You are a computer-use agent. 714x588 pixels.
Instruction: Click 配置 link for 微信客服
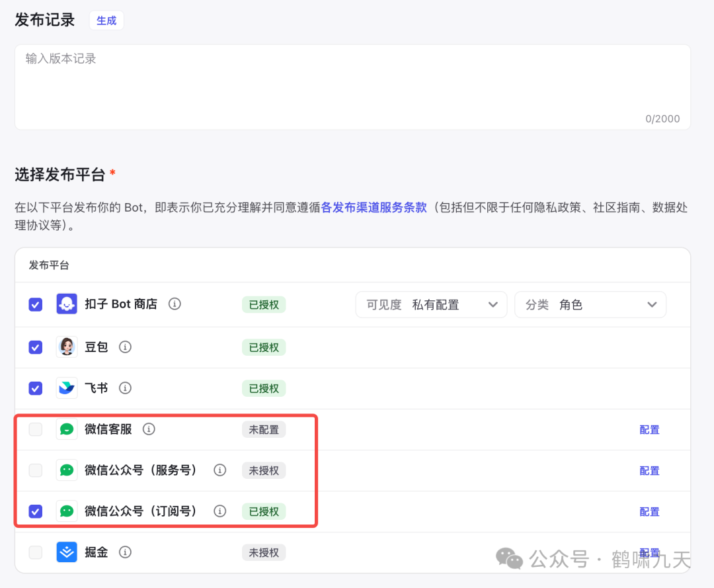tap(649, 429)
